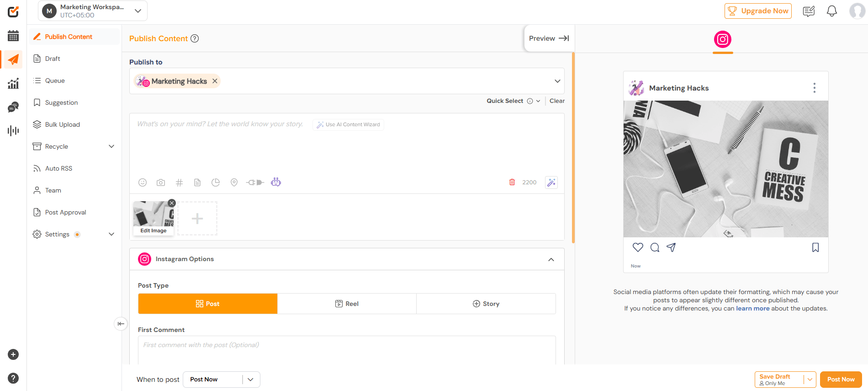
Task: Open the news feed icon in header
Action: 809,11
